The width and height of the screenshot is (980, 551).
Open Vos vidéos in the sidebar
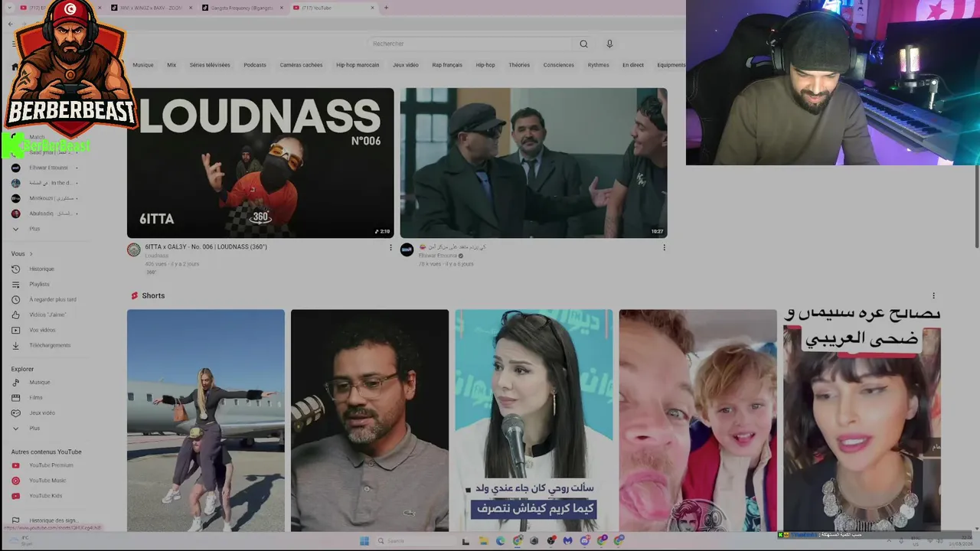pos(42,330)
